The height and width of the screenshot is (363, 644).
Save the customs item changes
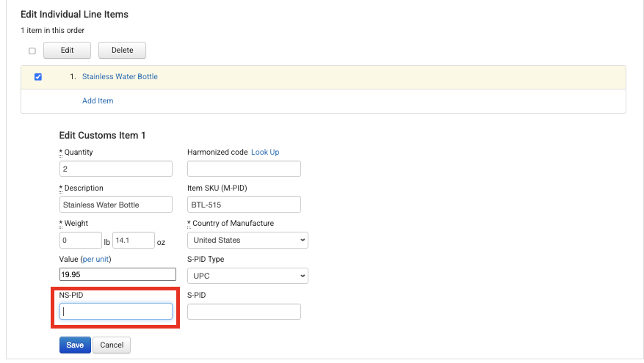(x=75, y=345)
